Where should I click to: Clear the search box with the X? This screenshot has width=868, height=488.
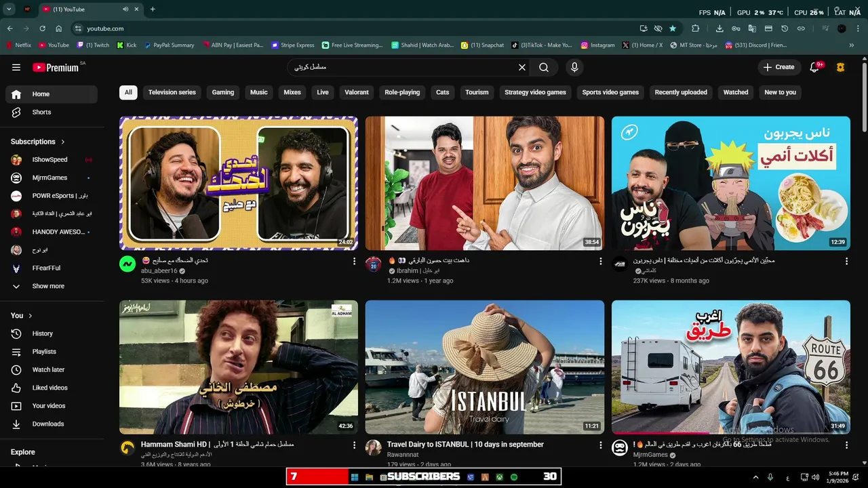(x=522, y=67)
